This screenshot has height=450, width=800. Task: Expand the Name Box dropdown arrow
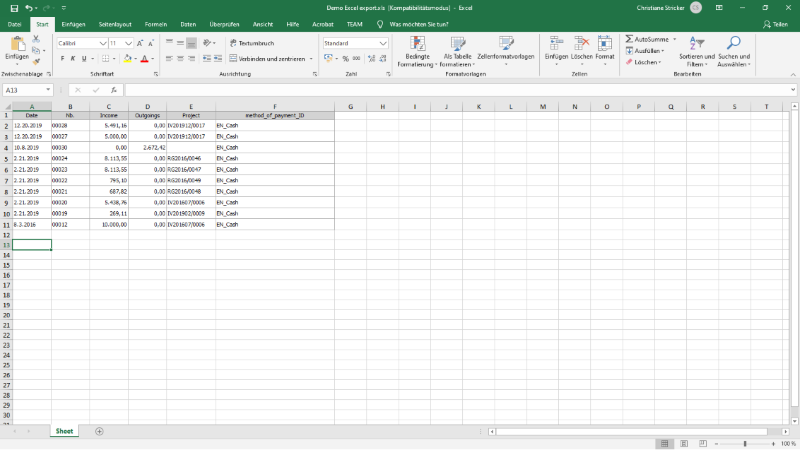point(48,90)
